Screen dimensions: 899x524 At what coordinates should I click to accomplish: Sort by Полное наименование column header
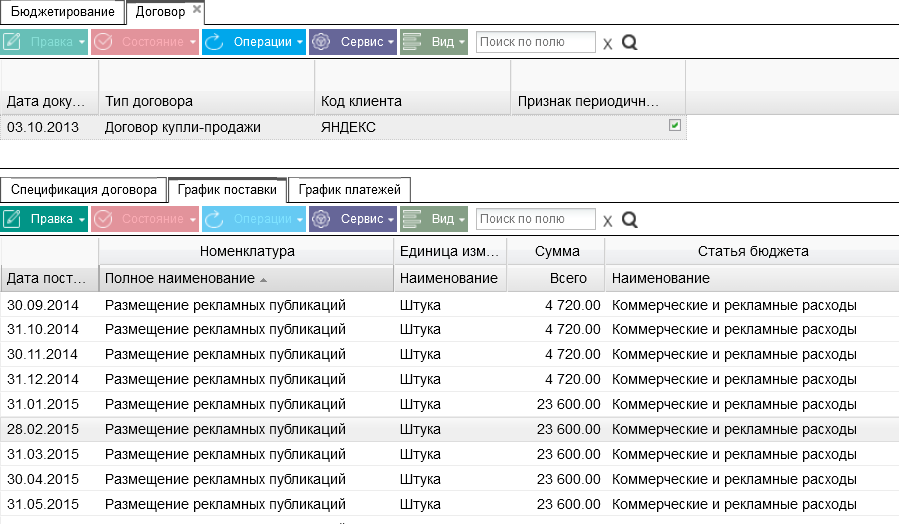(x=246, y=278)
